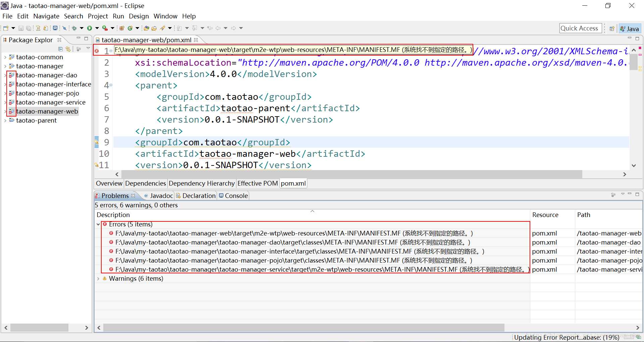
Task: Open the Console view tab
Action: coord(233,196)
